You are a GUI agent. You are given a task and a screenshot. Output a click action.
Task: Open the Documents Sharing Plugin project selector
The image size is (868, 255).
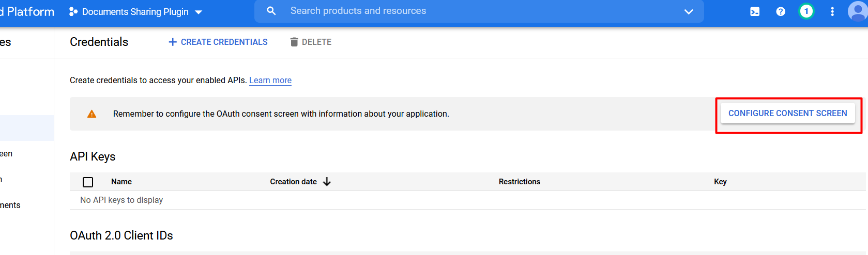135,11
